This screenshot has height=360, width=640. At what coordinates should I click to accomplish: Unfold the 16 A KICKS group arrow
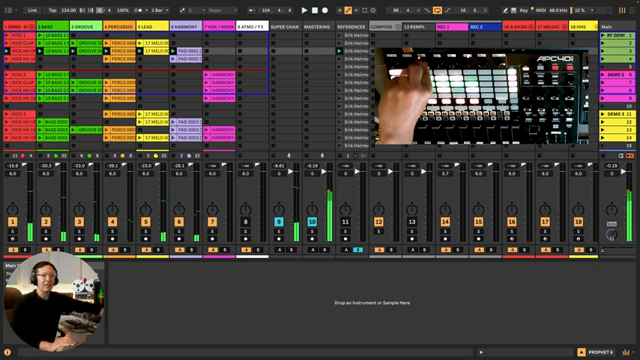(x=531, y=27)
